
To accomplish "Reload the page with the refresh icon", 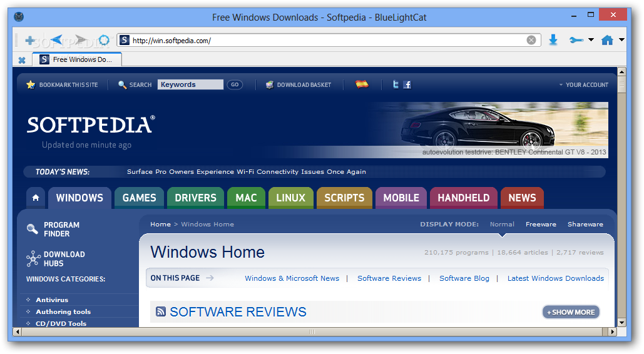I will pos(105,40).
